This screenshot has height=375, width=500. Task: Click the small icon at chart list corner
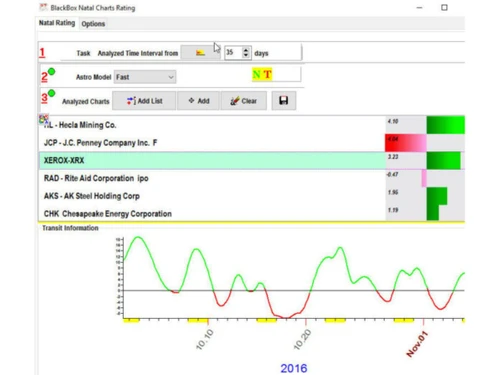44,119
